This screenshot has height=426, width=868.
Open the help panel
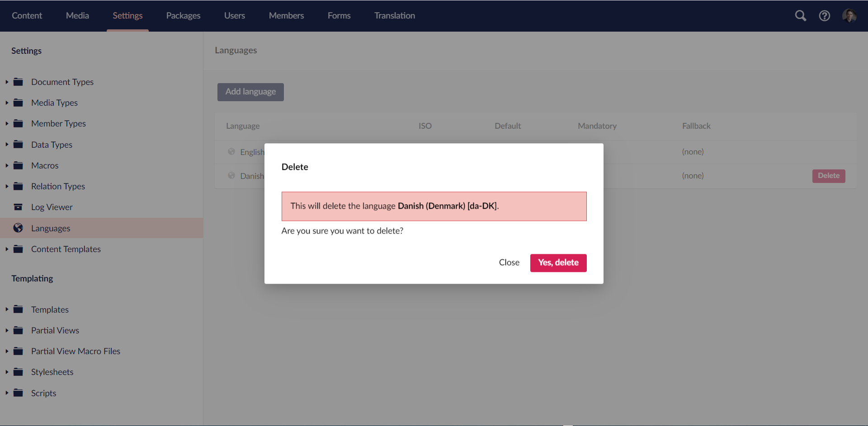[824, 15]
